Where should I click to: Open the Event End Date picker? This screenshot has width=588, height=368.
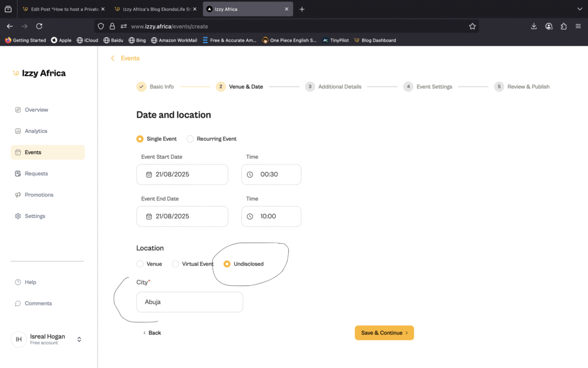[x=182, y=216]
